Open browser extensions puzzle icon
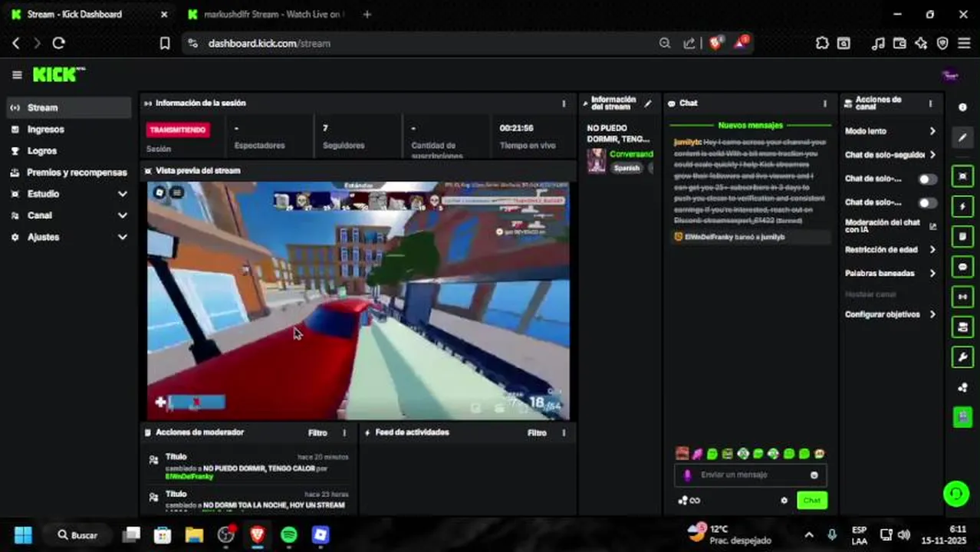 (x=822, y=44)
